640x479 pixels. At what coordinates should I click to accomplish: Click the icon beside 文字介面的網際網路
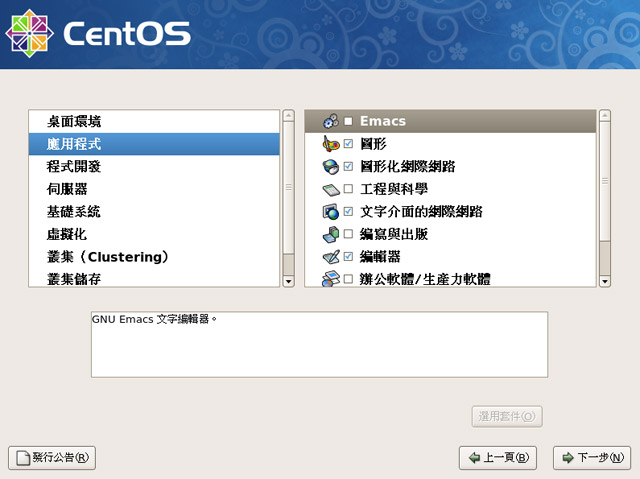331,212
